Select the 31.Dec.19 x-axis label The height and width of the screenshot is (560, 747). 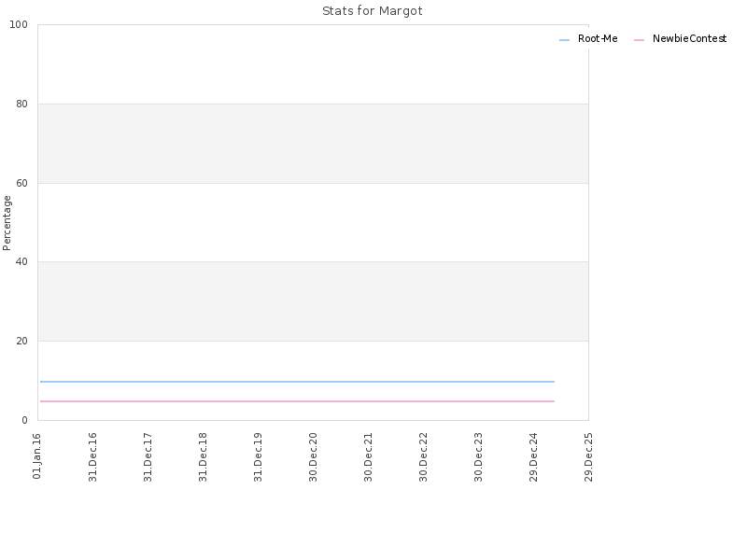tap(259, 457)
